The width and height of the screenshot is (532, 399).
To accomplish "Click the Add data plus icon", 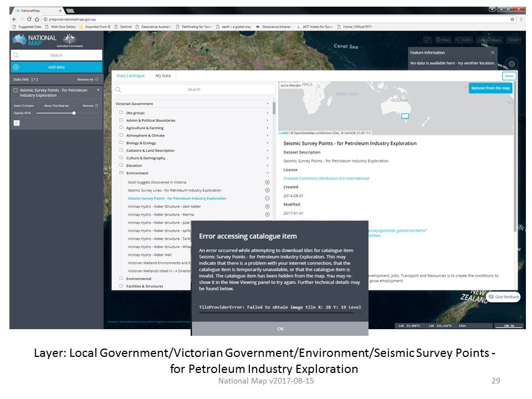I will (16, 67).
